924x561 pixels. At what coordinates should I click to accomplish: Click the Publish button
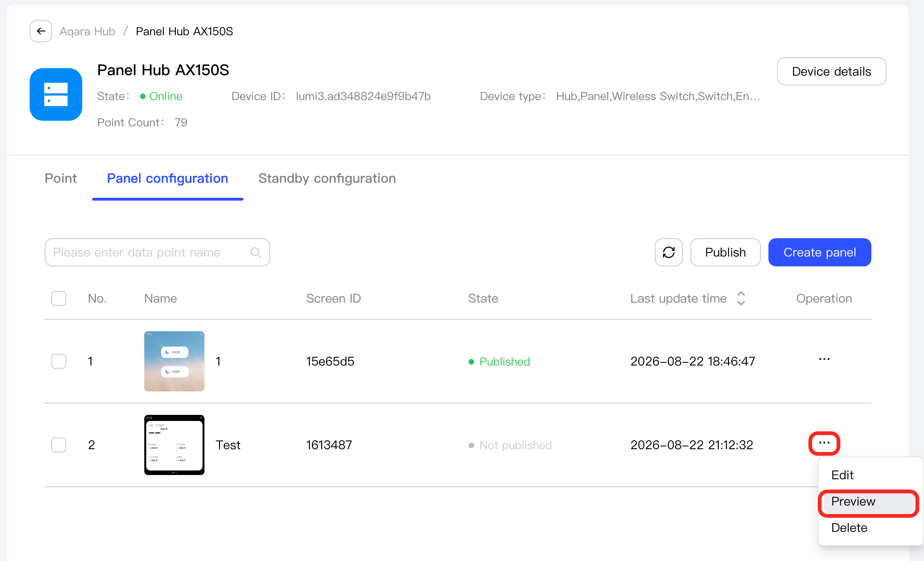(x=725, y=252)
